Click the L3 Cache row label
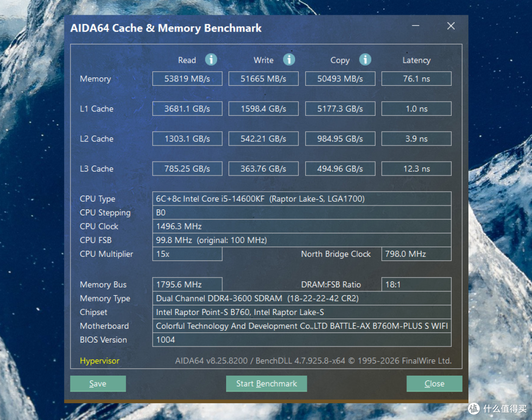This screenshot has height=420, width=532. (97, 169)
